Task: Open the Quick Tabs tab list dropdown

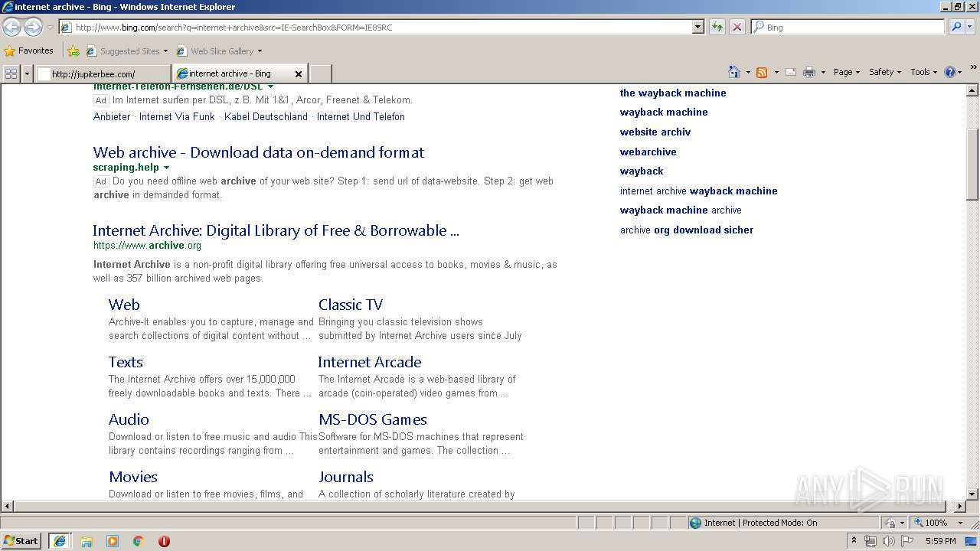Action: [28, 73]
